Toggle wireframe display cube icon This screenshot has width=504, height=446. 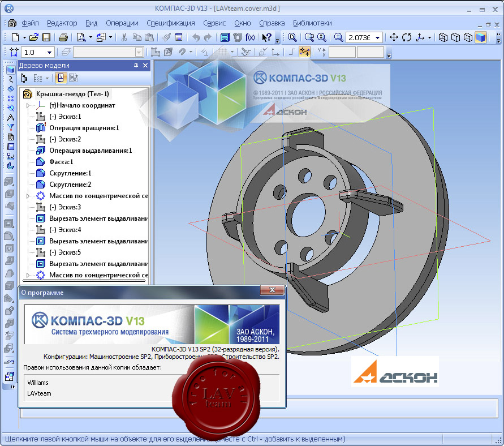(x=443, y=37)
